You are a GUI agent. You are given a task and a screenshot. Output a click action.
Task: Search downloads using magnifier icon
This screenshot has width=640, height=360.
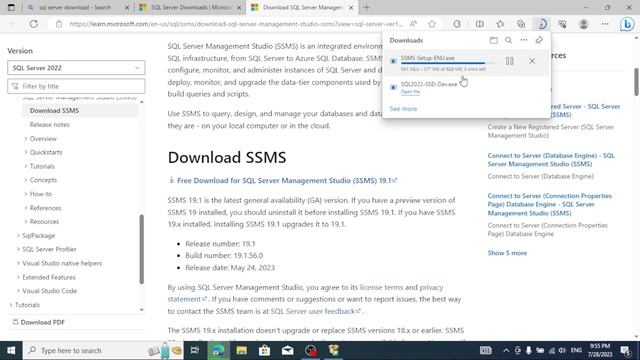[509, 40]
